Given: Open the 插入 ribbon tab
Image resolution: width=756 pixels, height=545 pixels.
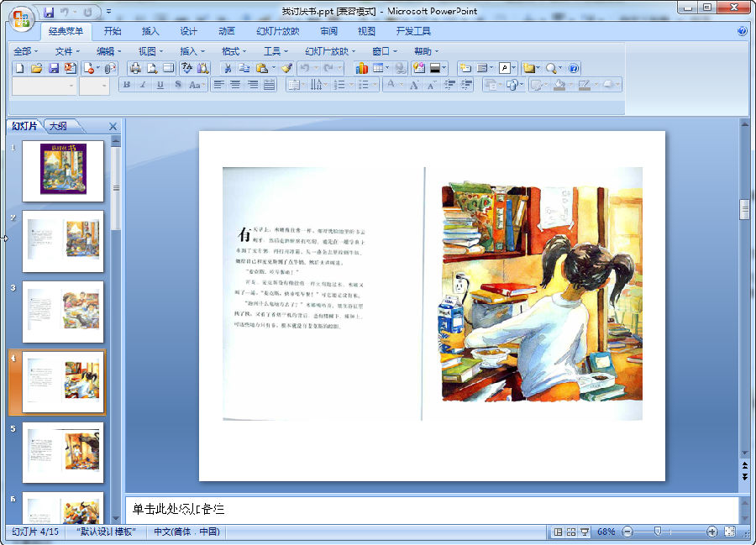Looking at the screenshot, I should point(150,31).
